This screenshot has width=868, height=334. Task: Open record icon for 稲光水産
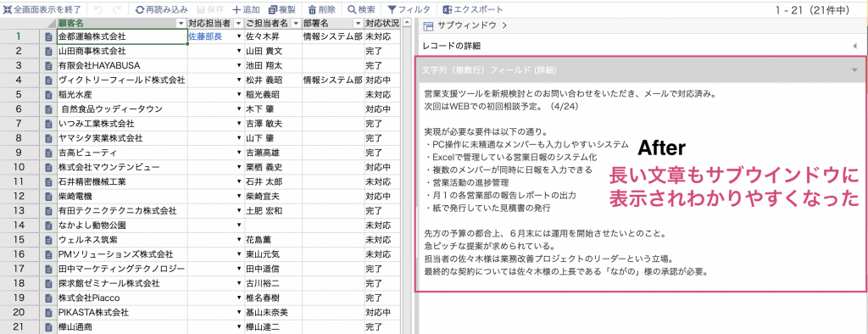(48, 95)
